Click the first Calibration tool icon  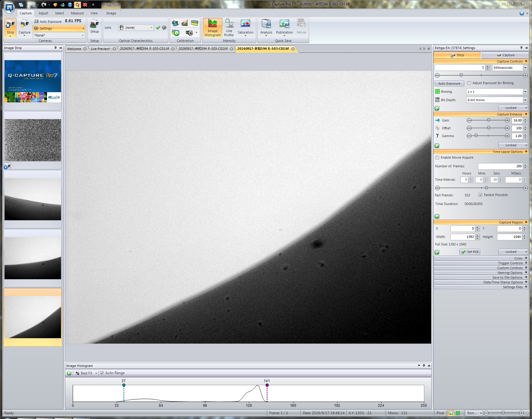[x=175, y=23]
